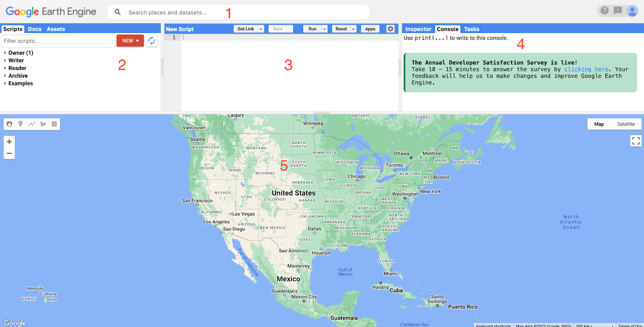Open Keyboard shortcuts on the map
This screenshot has width=644, height=327.
(x=493, y=325)
